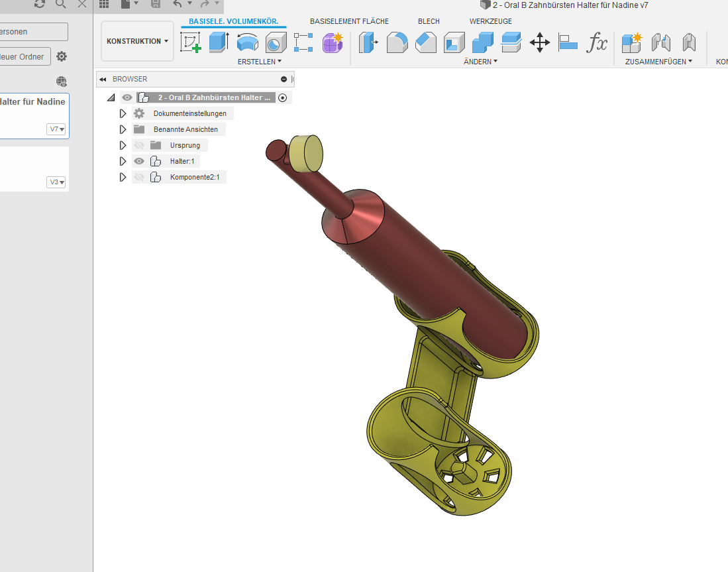Expand the Dokumenteinstellungen tree node
728x572 pixels.
pyautogui.click(x=123, y=113)
